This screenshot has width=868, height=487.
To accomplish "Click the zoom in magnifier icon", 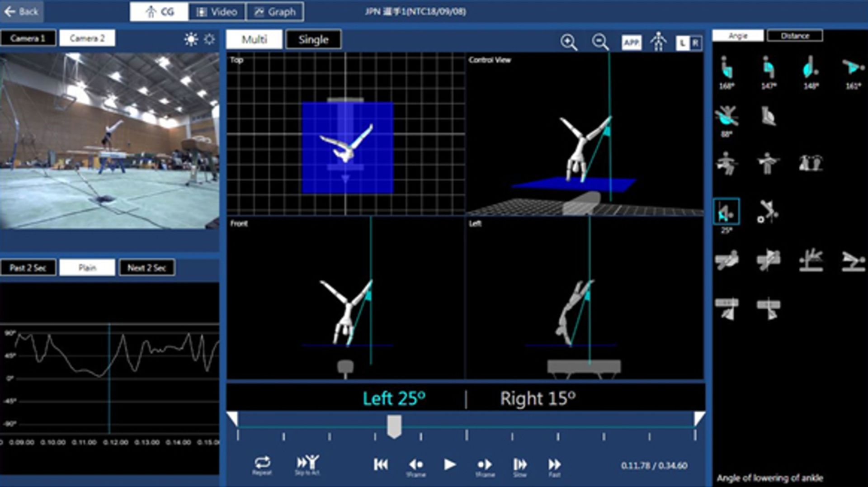I will [x=568, y=43].
